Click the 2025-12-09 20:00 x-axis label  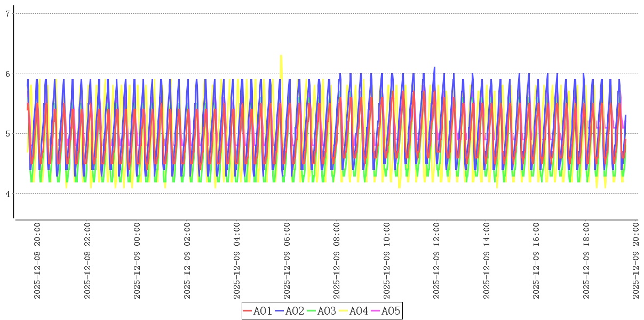636,261
